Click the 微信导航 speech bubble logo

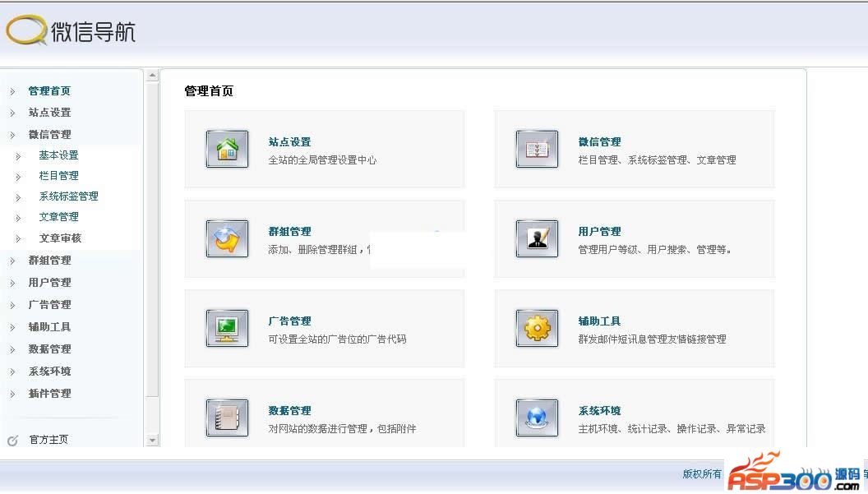(26, 30)
